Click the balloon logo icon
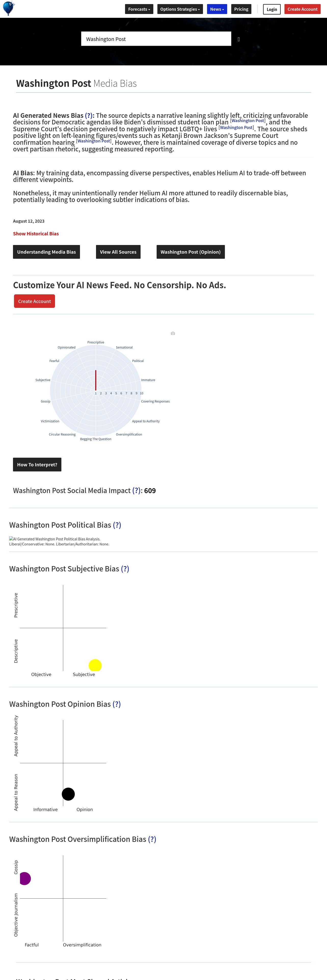327x980 pixels. [x=8, y=8]
